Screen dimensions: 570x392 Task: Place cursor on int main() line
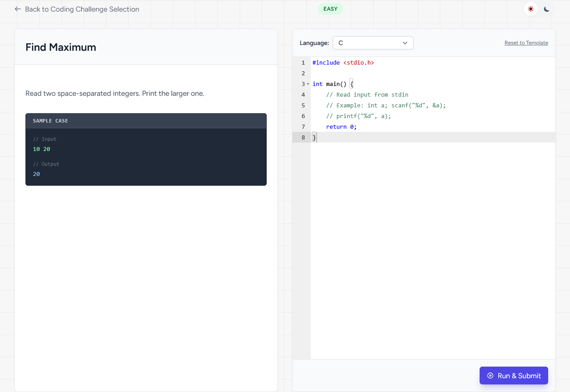point(333,84)
